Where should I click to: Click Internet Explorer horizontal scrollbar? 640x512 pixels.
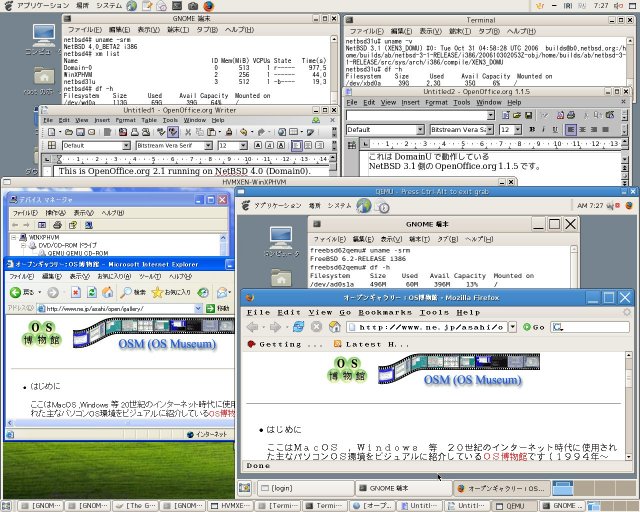pyautogui.click(x=119, y=423)
